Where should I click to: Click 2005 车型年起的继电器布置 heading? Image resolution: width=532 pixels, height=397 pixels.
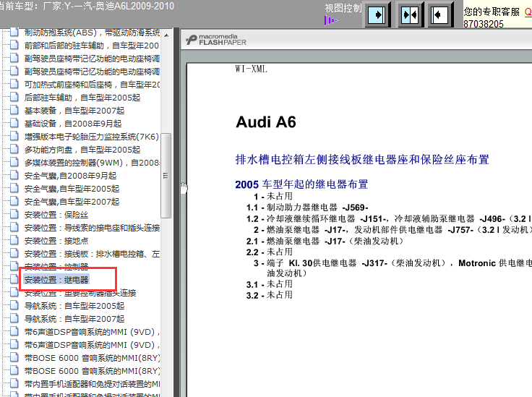301,184
